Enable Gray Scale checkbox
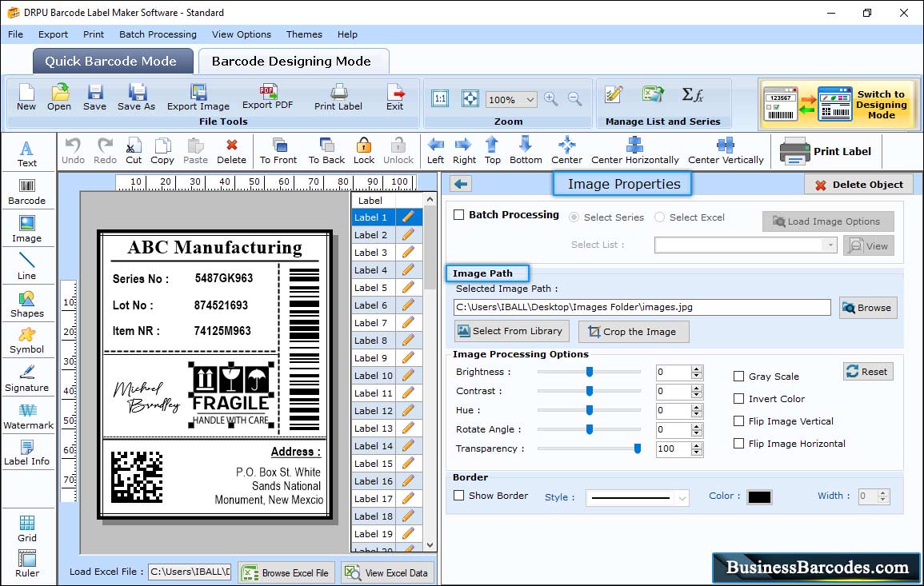The image size is (924, 586). click(738, 377)
